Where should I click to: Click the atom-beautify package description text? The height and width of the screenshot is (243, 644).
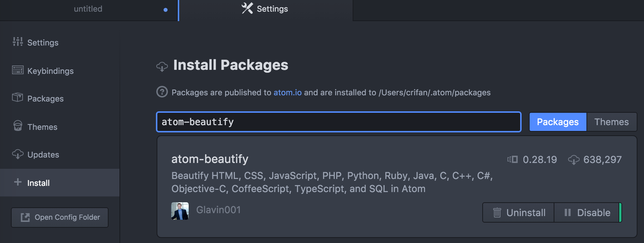332,182
